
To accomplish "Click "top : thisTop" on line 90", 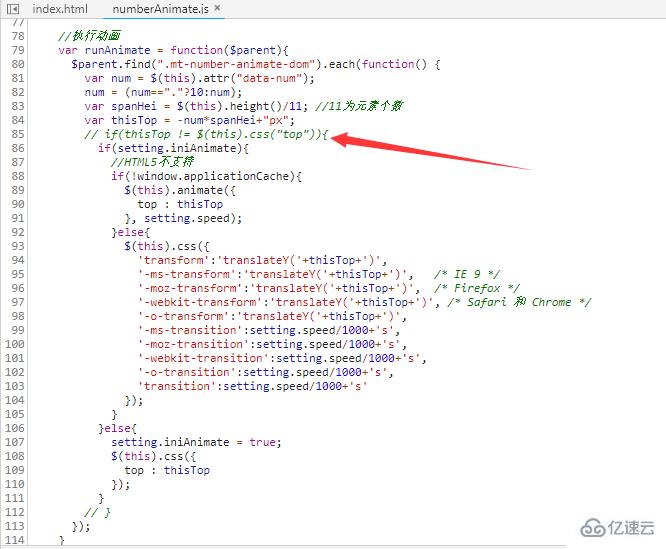I will click(180, 204).
